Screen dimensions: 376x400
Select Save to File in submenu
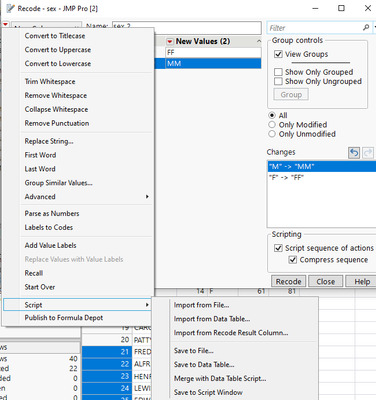pyautogui.click(x=194, y=351)
